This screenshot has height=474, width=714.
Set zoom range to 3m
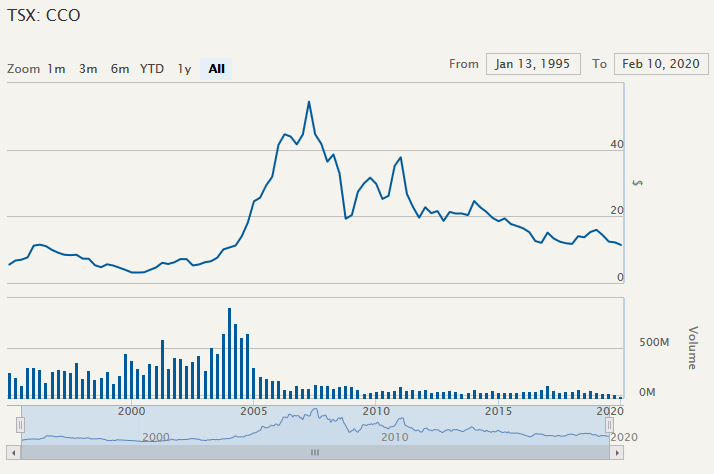(x=88, y=69)
